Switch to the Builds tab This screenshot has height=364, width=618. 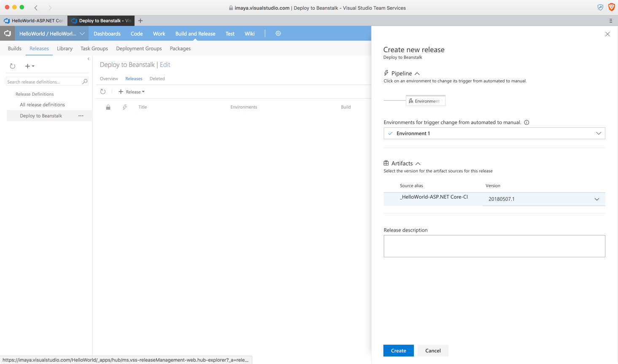point(15,49)
